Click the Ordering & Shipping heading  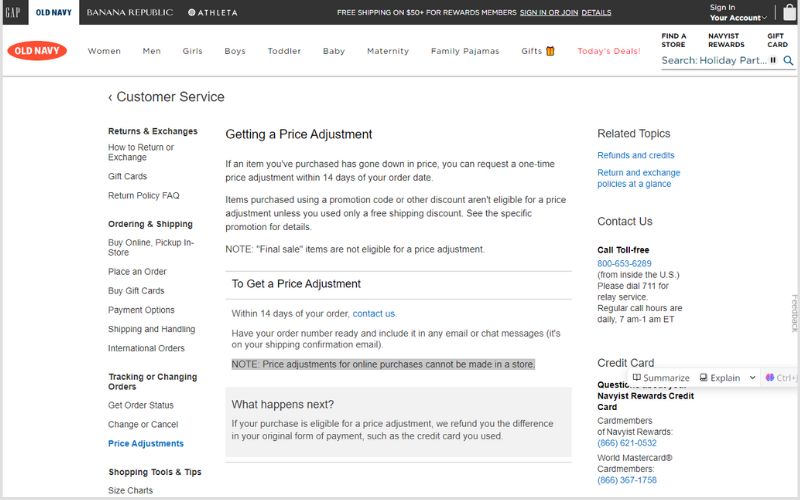coord(150,224)
